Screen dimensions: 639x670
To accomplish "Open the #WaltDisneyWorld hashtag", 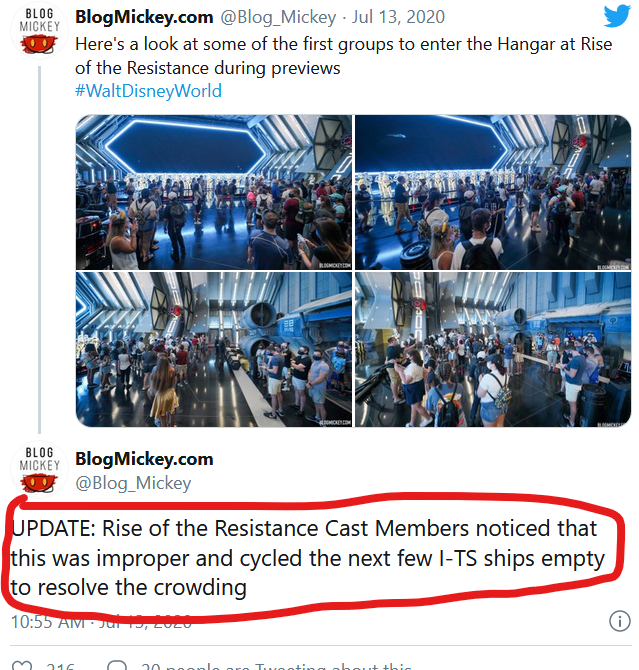I will point(148,91).
